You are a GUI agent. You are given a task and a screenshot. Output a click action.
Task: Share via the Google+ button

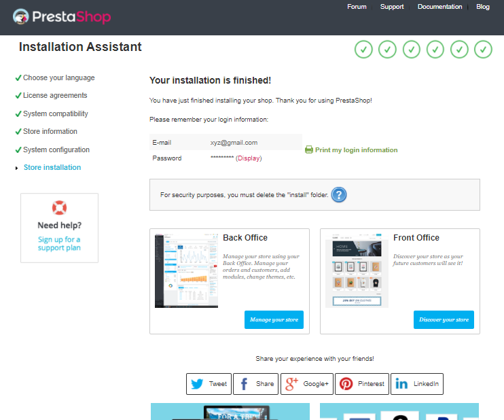click(307, 384)
